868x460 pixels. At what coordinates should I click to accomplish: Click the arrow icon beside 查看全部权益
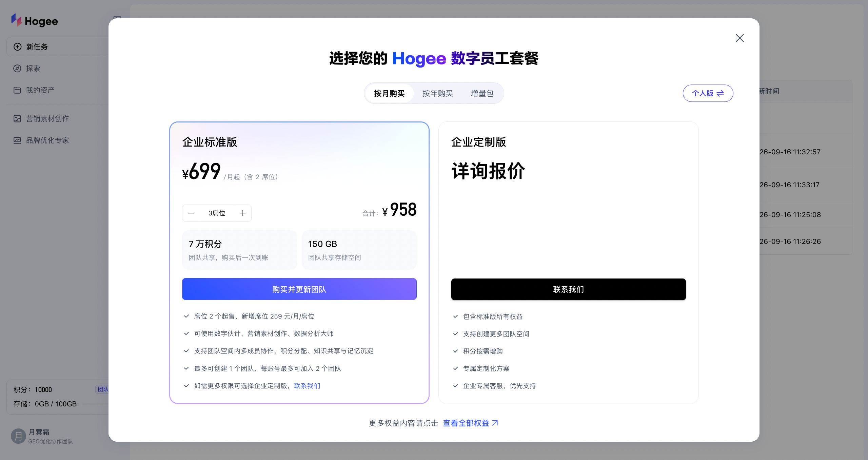[x=495, y=423]
